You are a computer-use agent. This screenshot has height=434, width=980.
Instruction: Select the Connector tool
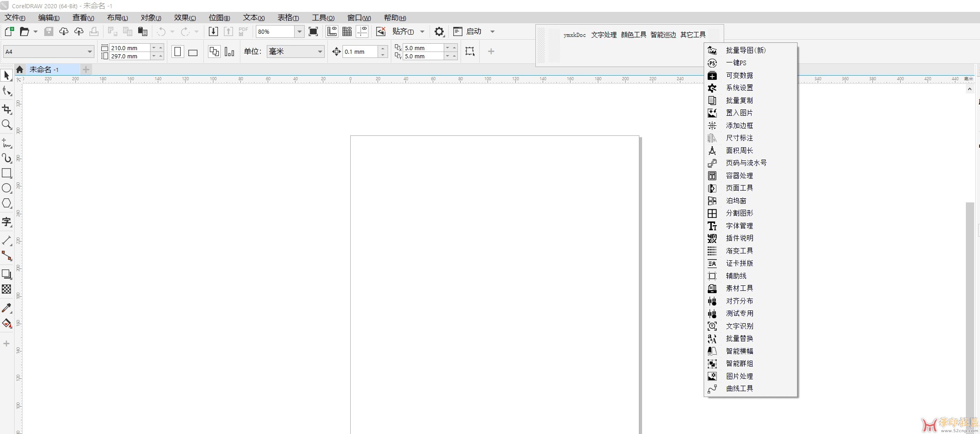point(6,256)
